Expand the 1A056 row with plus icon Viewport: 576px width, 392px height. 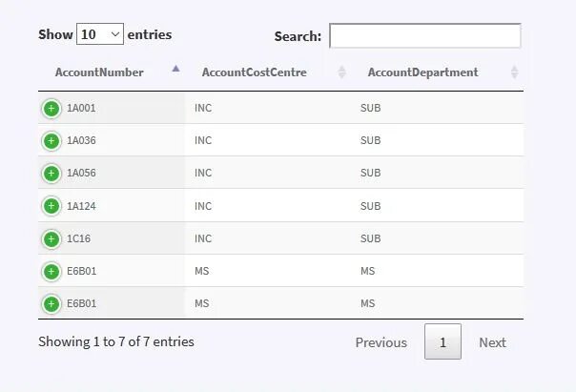[51, 174]
